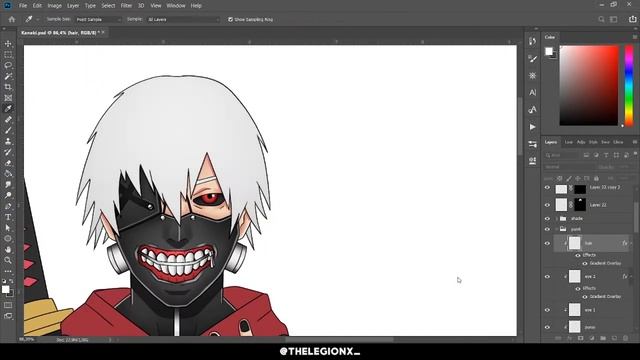Open the Color panel options menu

(635, 37)
